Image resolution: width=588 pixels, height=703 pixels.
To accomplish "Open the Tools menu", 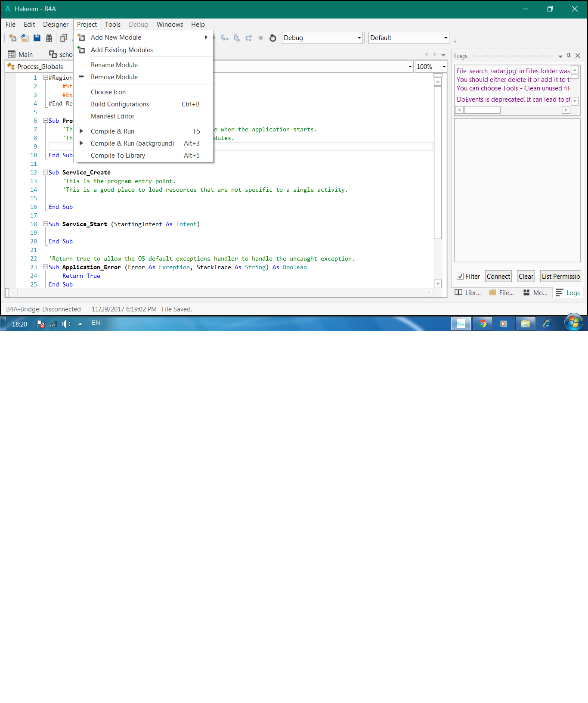I will (x=113, y=25).
